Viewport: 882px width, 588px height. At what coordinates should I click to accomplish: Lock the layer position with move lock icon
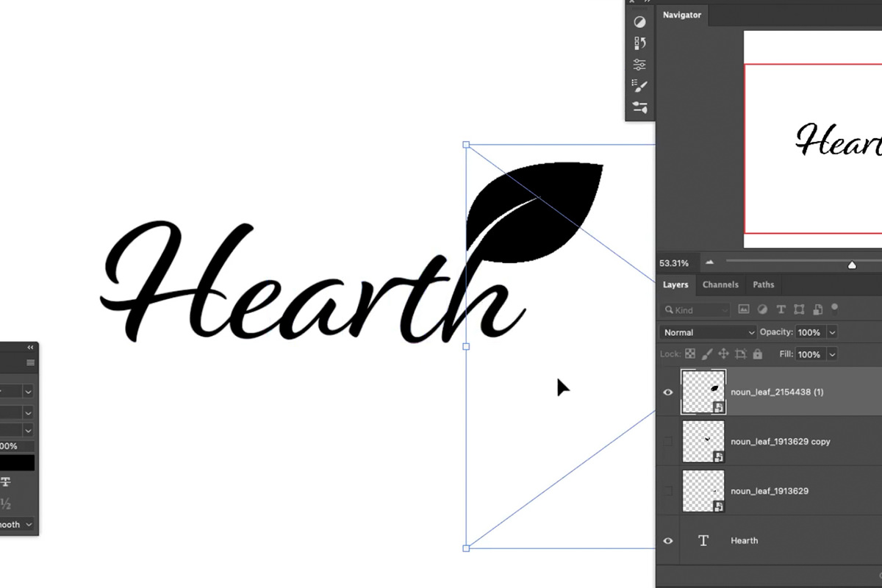tap(724, 354)
